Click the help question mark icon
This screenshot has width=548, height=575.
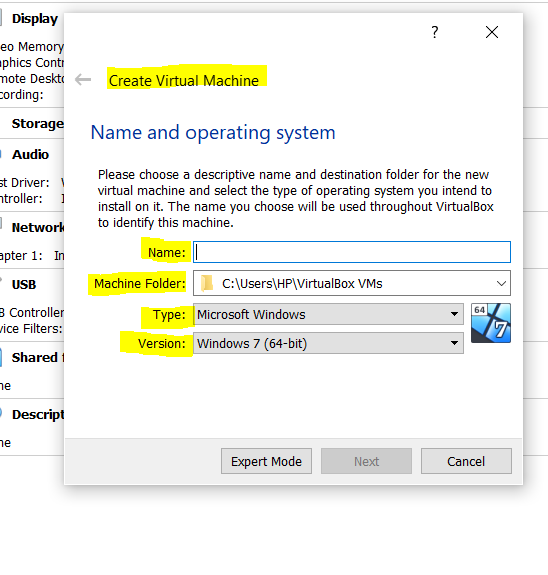tap(435, 32)
